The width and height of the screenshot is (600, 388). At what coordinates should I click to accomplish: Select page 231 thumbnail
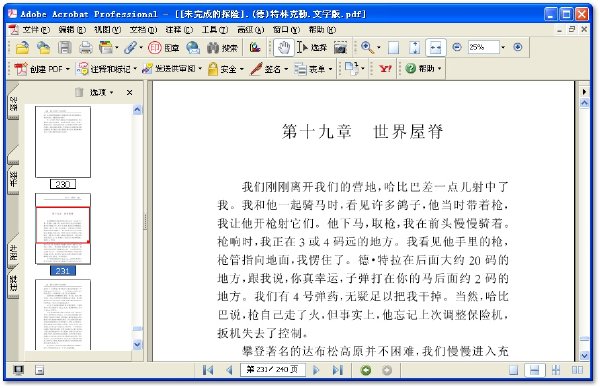point(63,229)
